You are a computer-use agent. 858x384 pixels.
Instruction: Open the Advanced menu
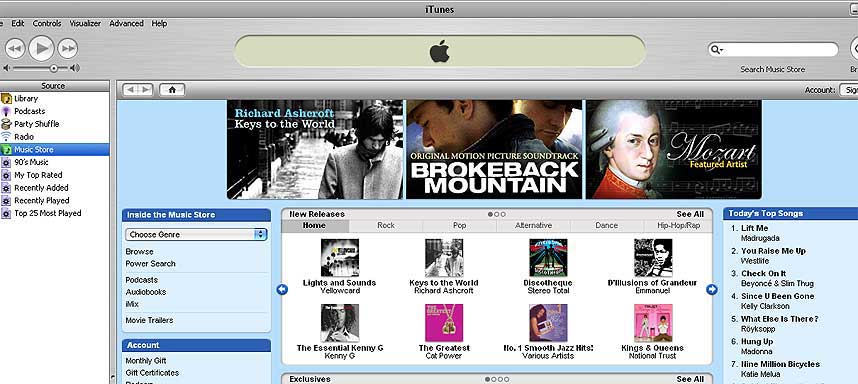(126, 24)
